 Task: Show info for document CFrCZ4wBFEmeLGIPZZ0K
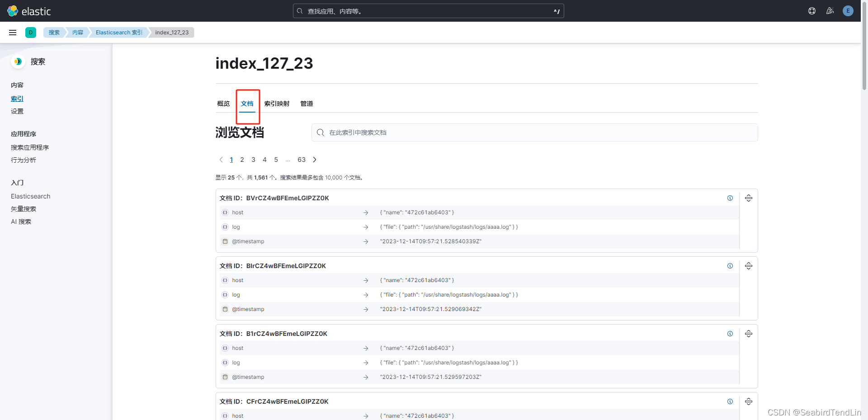730,401
